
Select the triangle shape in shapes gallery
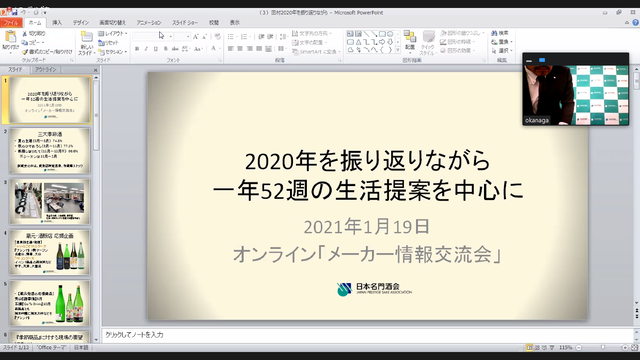tap(358, 42)
